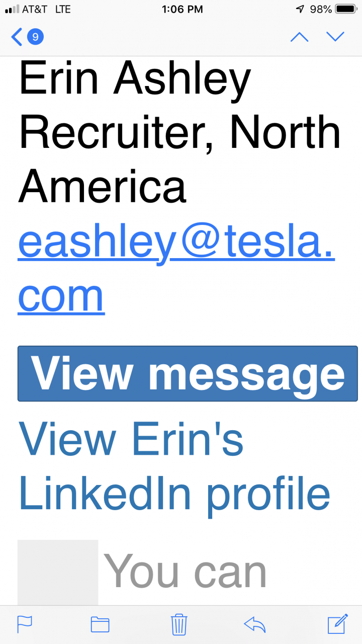Tap the unread count badge showing 9
The image size is (362, 644).
coord(35,37)
